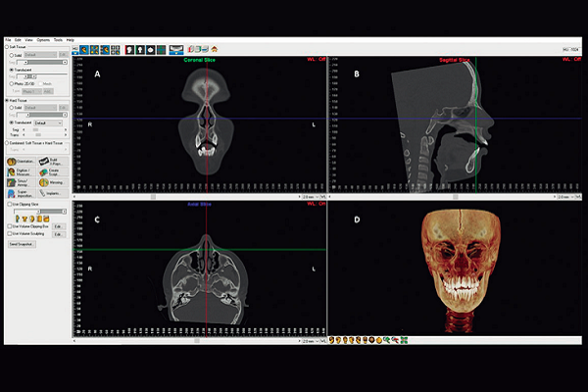This screenshot has width=588, height=392.
Task: Click the red panel icon left of home
Action: coord(191,49)
